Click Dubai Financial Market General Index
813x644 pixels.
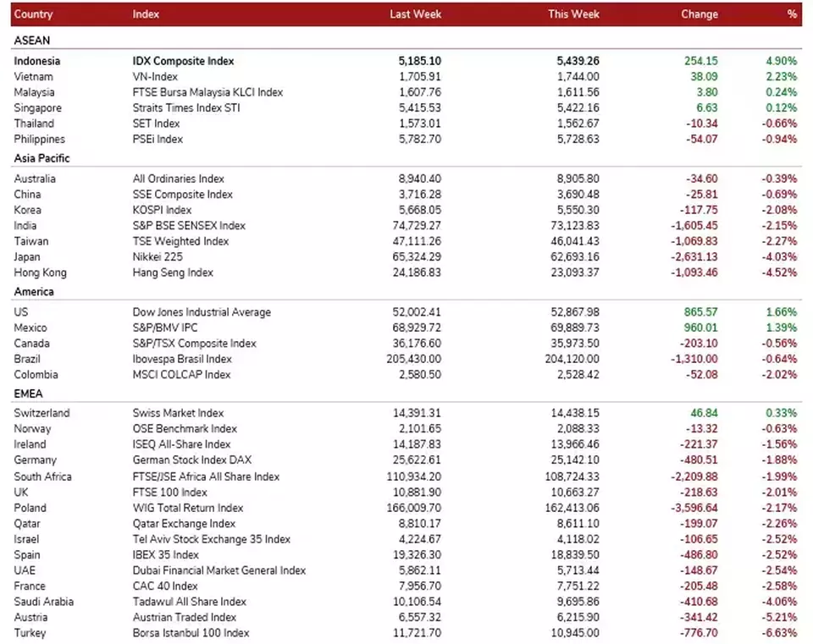pos(219,570)
